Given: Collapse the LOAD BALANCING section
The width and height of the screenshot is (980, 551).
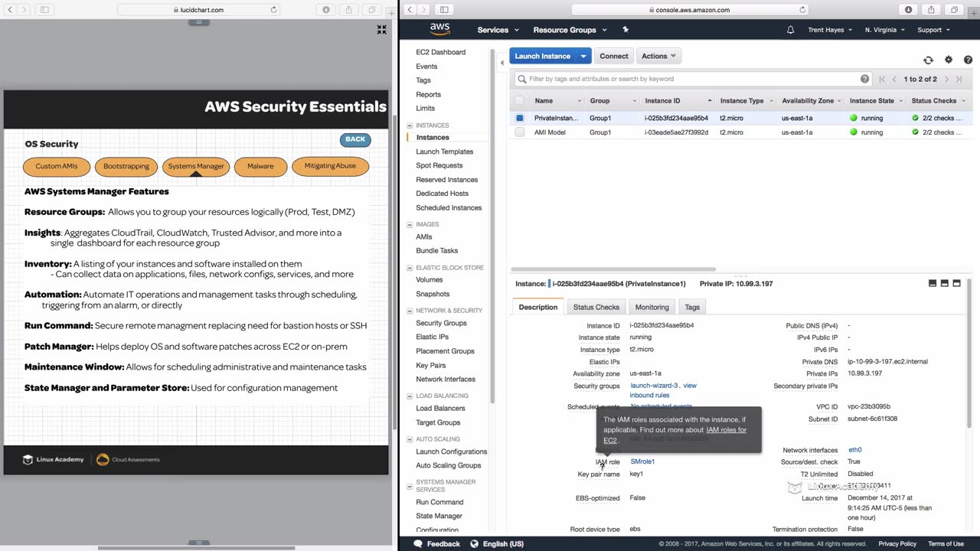Looking at the screenshot, I should pos(410,396).
